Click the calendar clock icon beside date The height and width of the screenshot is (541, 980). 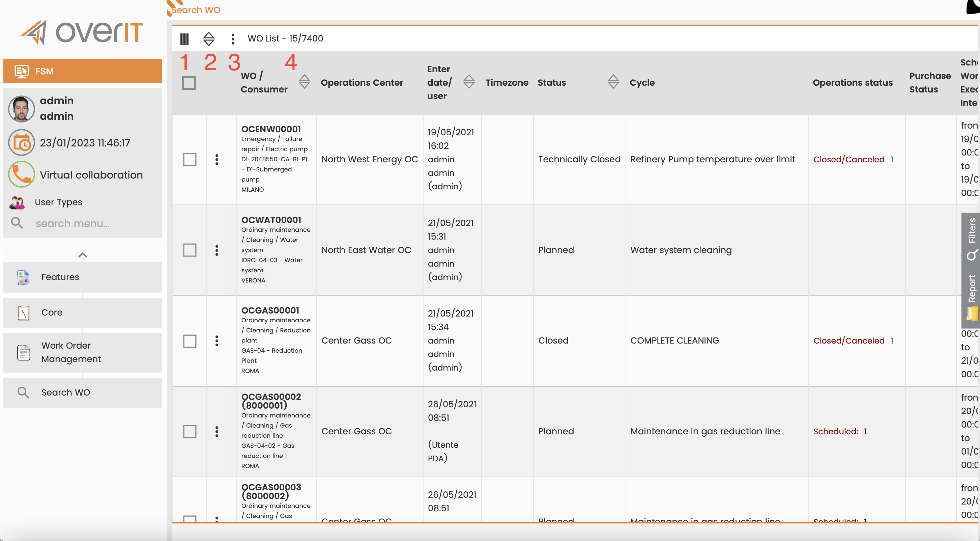(x=21, y=143)
